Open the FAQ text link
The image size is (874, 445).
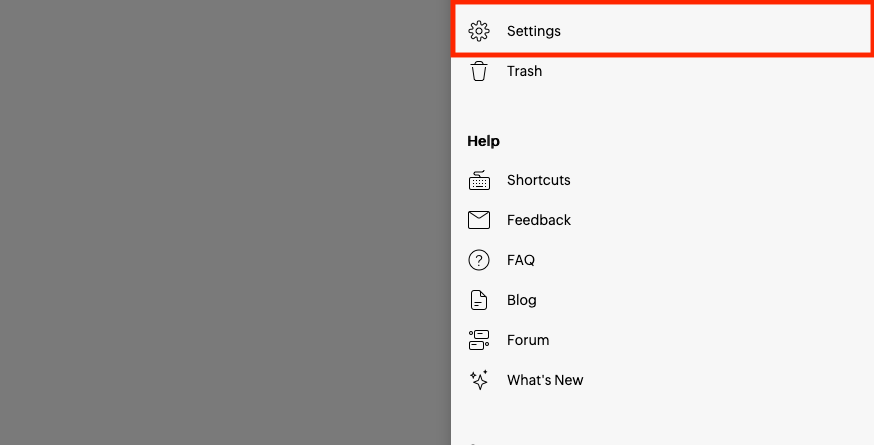(x=520, y=260)
